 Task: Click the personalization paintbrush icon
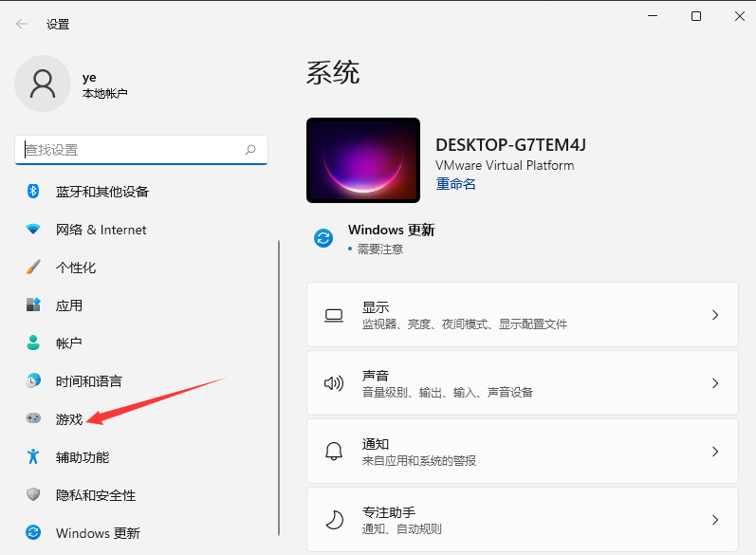33,268
